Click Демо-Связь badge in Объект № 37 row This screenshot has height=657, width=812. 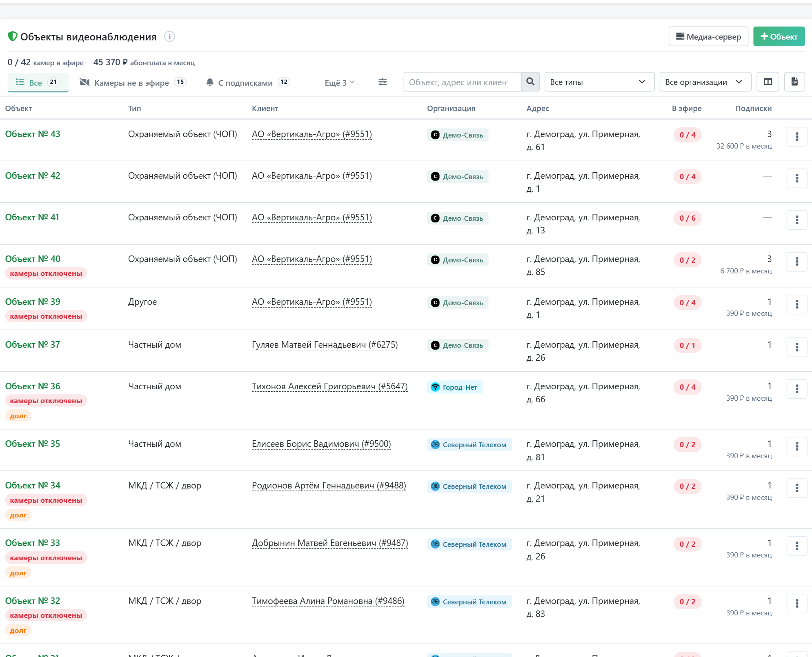tap(458, 346)
